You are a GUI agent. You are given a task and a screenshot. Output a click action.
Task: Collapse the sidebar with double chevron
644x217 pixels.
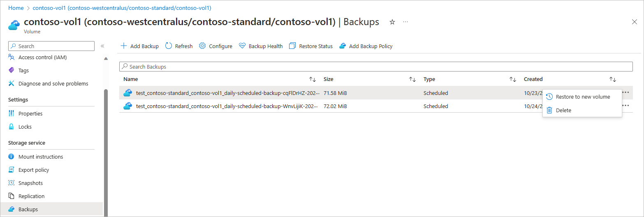pyautogui.click(x=102, y=46)
